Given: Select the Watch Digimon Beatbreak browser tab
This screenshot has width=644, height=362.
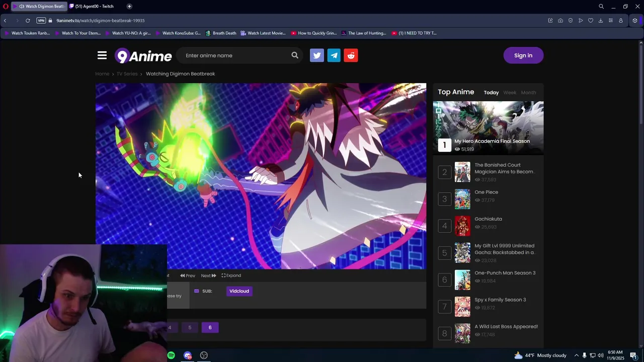Looking at the screenshot, I should (40, 6).
